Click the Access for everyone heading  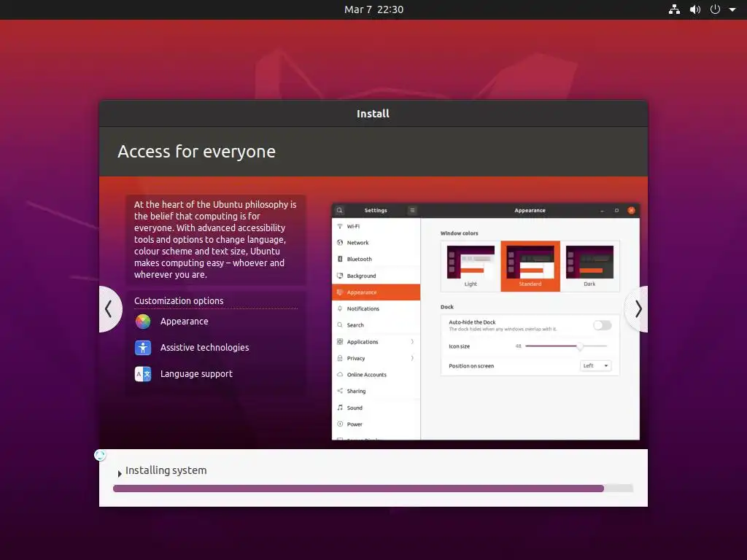click(196, 152)
